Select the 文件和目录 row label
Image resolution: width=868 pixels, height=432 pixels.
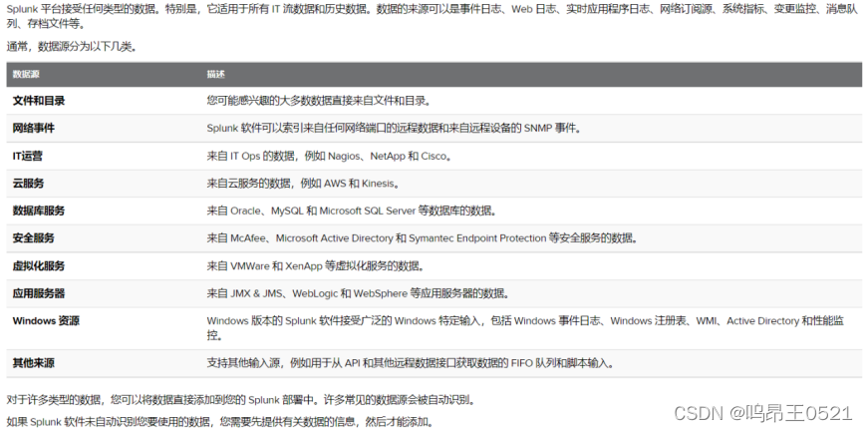(39, 101)
